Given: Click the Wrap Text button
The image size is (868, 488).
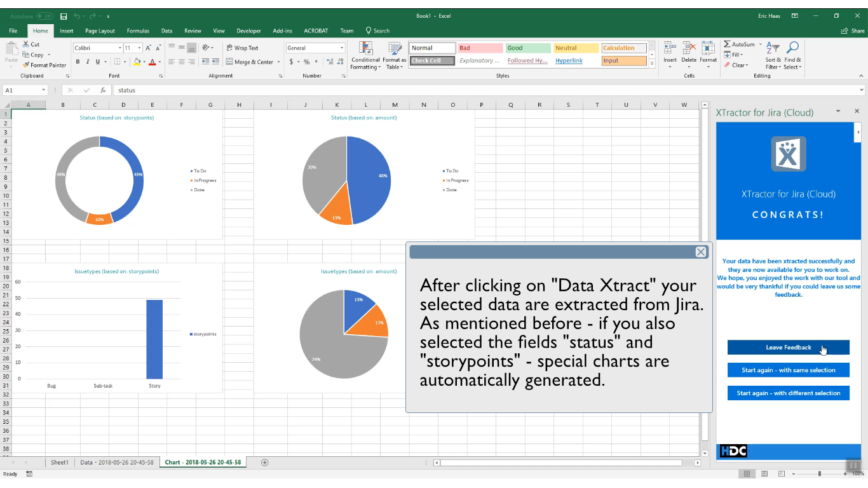Looking at the screenshot, I should pos(242,48).
